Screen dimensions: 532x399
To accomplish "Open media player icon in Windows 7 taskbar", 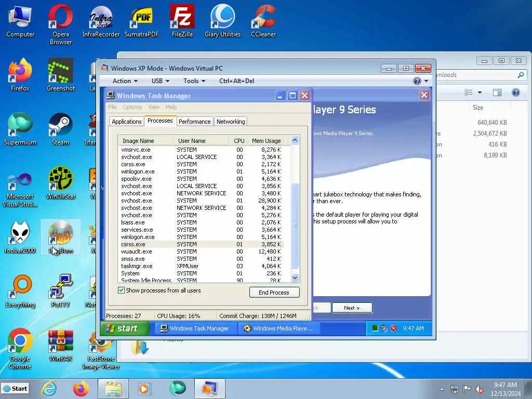I will coord(145,389).
